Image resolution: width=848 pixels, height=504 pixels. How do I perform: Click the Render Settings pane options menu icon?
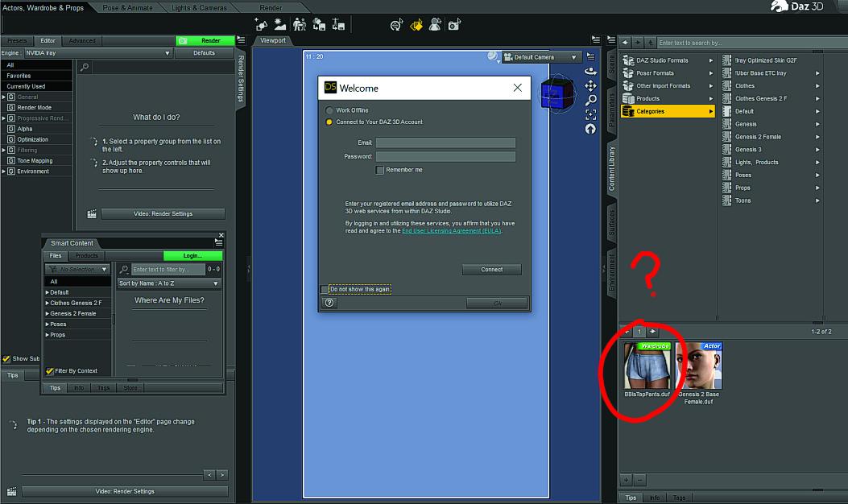point(242,40)
